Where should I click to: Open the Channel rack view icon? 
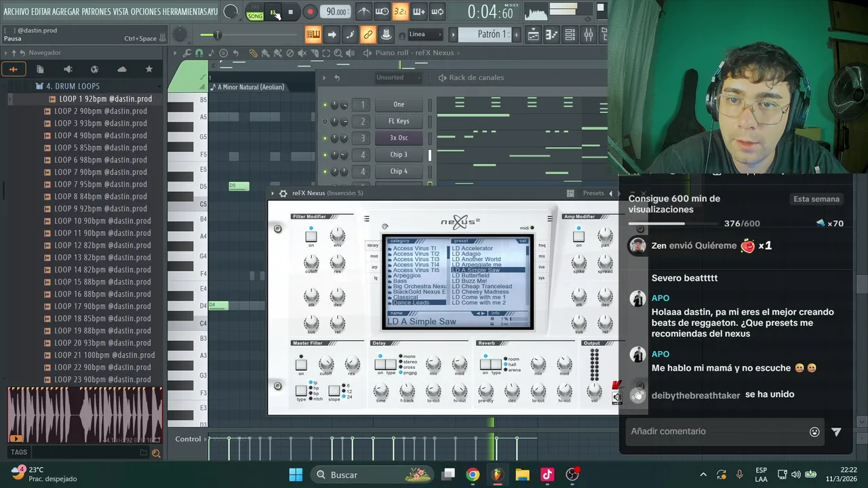570,35
